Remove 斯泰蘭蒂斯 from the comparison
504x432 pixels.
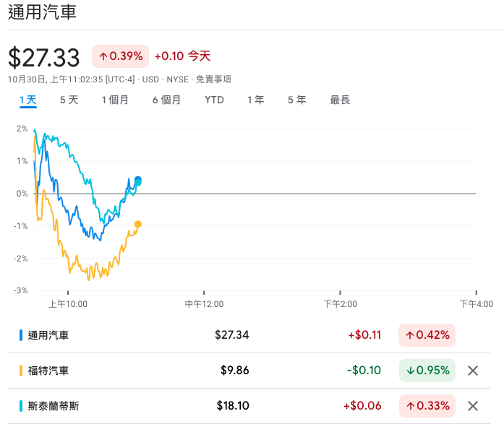pos(473,406)
